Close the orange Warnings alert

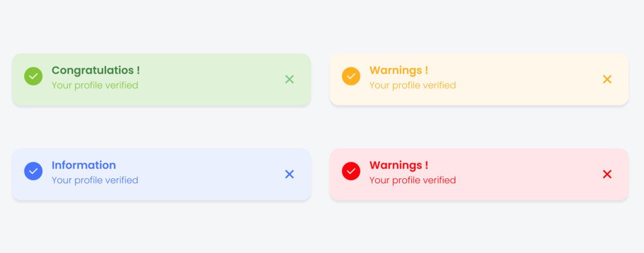[x=607, y=79]
